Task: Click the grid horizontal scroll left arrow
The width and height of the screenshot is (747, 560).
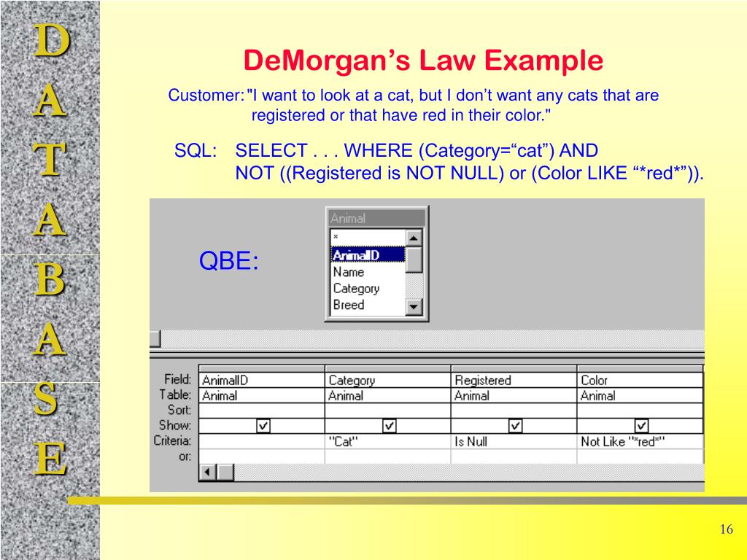Action: (x=208, y=472)
